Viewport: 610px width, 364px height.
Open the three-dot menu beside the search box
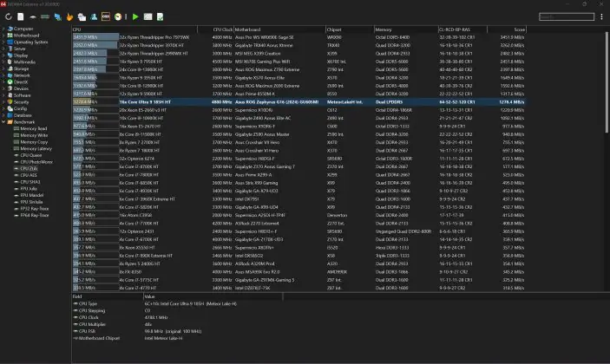click(x=601, y=16)
